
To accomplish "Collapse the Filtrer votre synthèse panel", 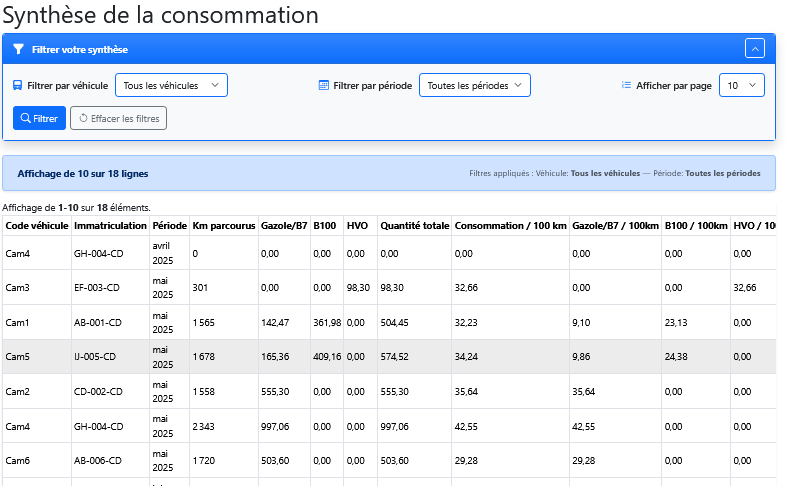I will (755, 49).
